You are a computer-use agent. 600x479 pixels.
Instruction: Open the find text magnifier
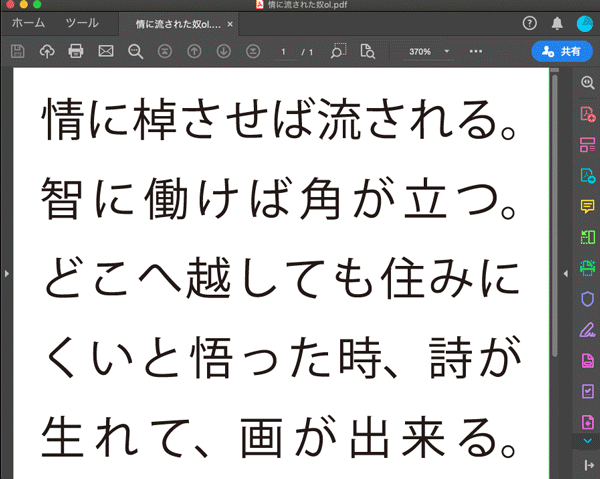pyautogui.click(x=135, y=51)
